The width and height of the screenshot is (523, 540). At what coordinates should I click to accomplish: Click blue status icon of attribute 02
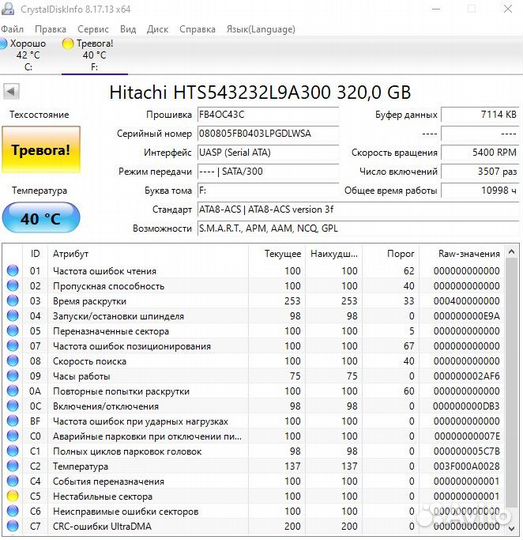tap(13, 285)
